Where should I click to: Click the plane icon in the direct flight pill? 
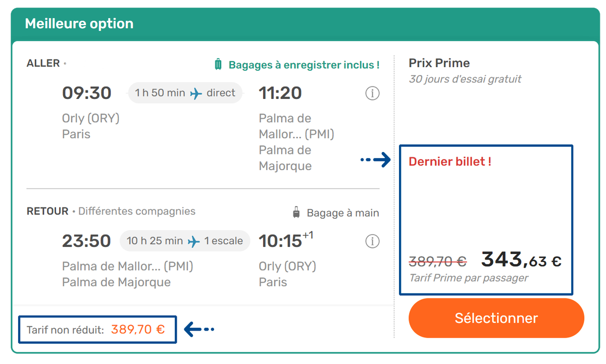[x=196, y=92]
